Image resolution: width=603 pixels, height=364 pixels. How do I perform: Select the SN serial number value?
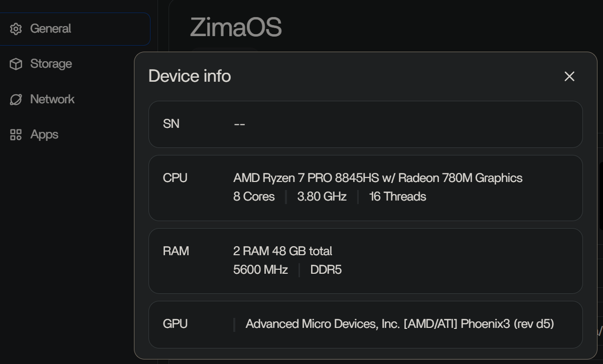point(239,124)
